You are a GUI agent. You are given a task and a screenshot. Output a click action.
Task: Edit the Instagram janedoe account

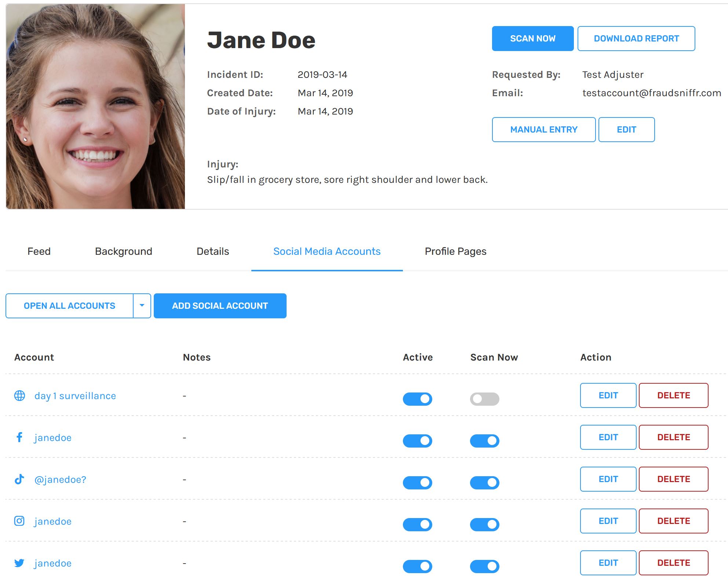608,521
